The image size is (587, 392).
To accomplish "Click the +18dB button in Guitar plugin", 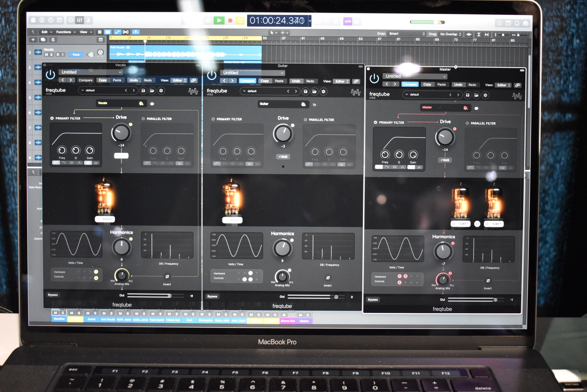I will pos(283,157).
